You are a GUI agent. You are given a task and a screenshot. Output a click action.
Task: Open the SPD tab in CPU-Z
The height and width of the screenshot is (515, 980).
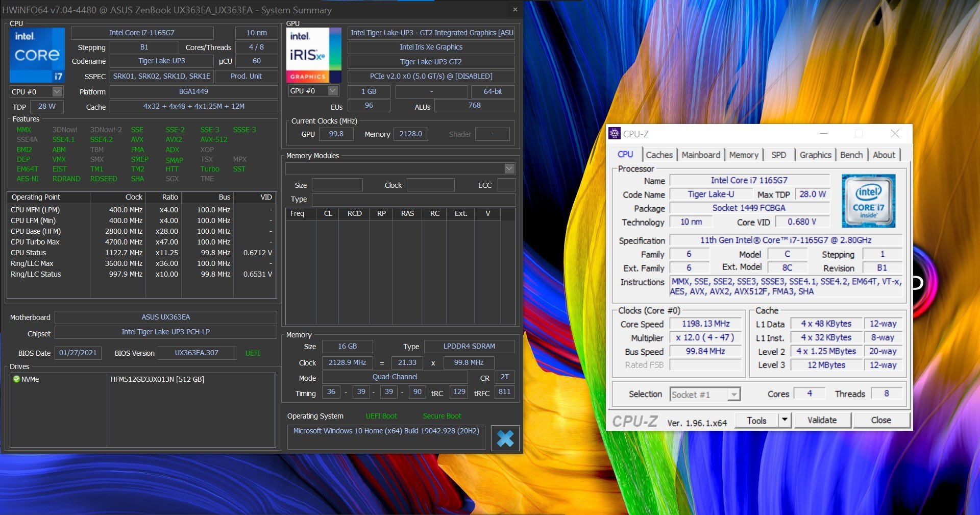778,155
